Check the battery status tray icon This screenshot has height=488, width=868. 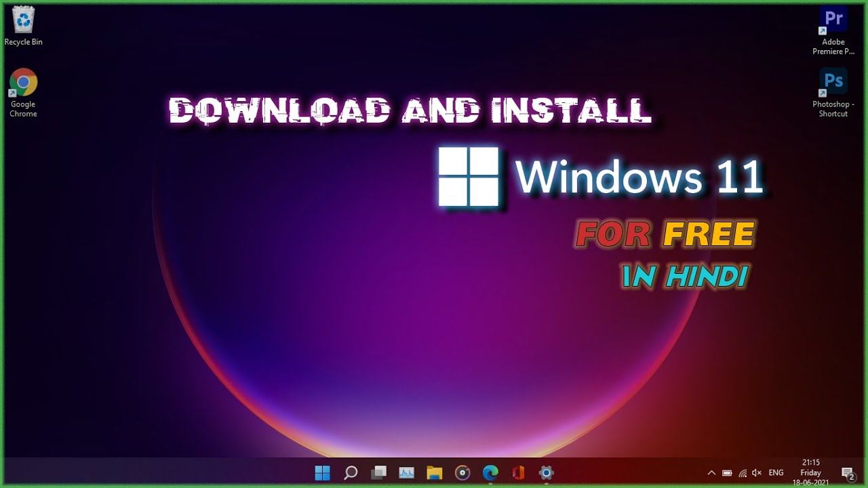(x=727, y=472)
